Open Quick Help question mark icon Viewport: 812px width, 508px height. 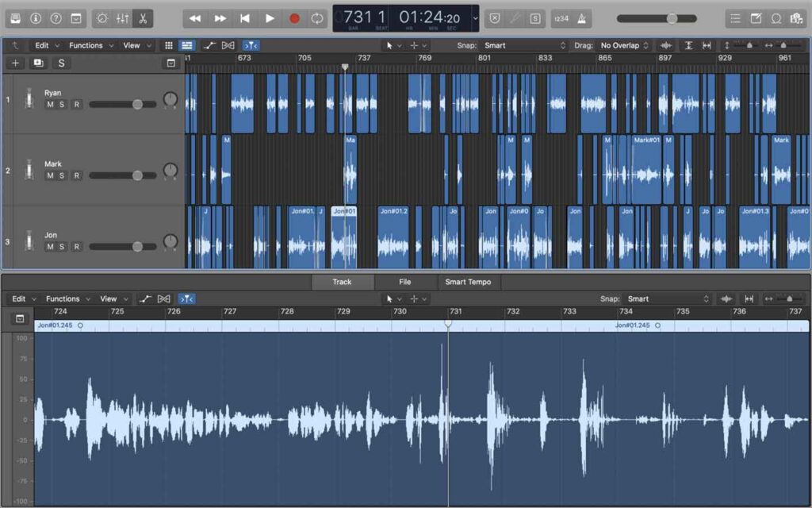56,19
